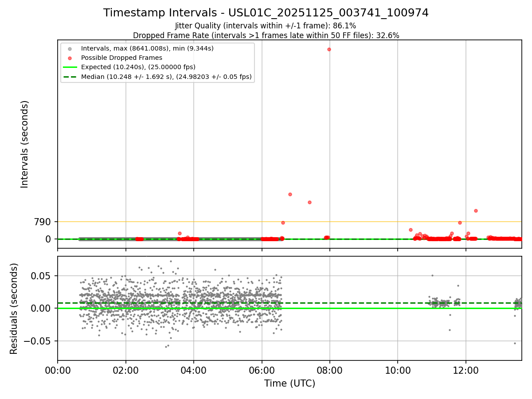
Task: Click the '06:00' time axis tick label
Action: tap(262, 370)
